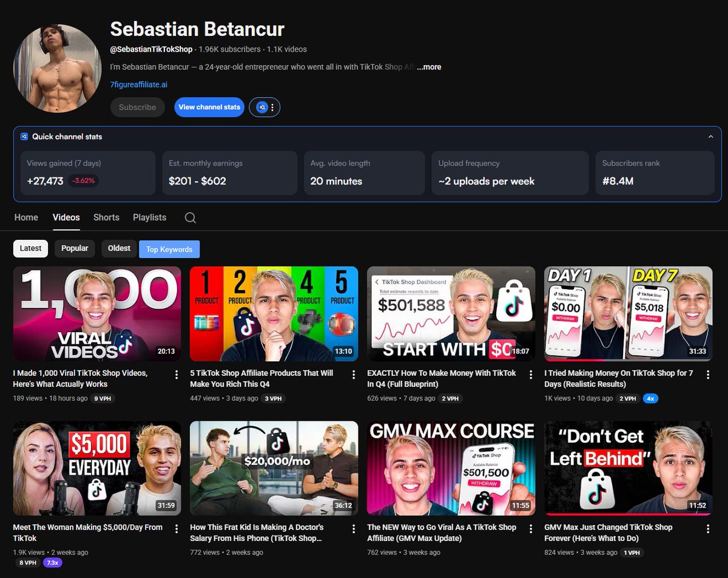Image resolution: width=728 pixels, height=578 pixels.
Task: Open options menu for 1,000 Viral TikTok Shop Videos
Action: click(x=177, y=375)
